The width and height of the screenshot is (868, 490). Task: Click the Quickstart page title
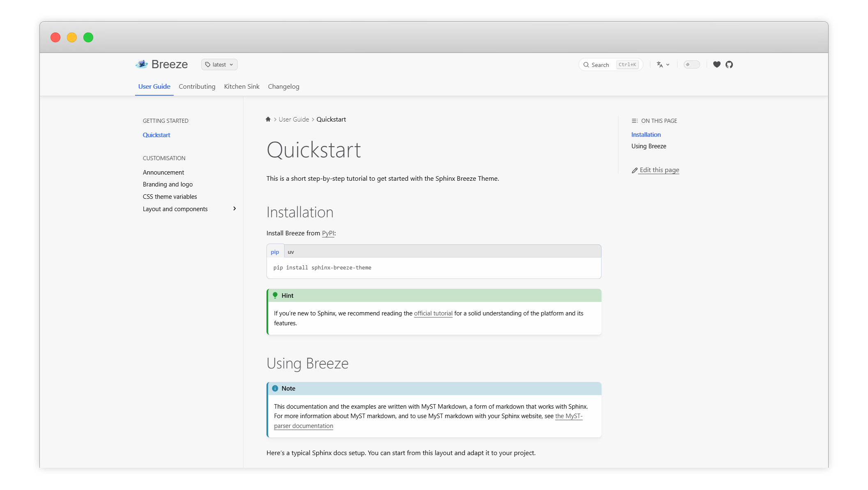pyautogui.click(x=314, y=150)
